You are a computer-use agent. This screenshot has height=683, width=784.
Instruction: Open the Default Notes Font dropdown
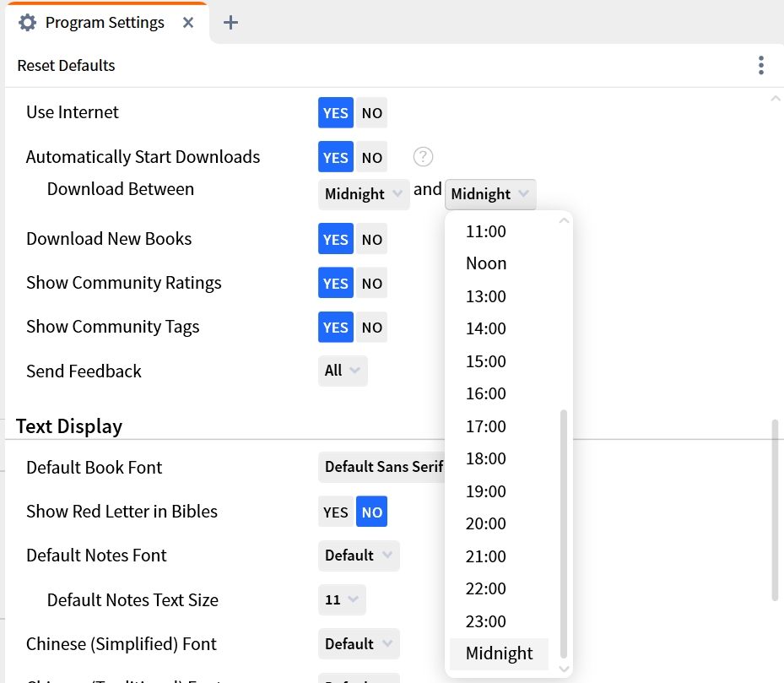click(x=359, y=556)
